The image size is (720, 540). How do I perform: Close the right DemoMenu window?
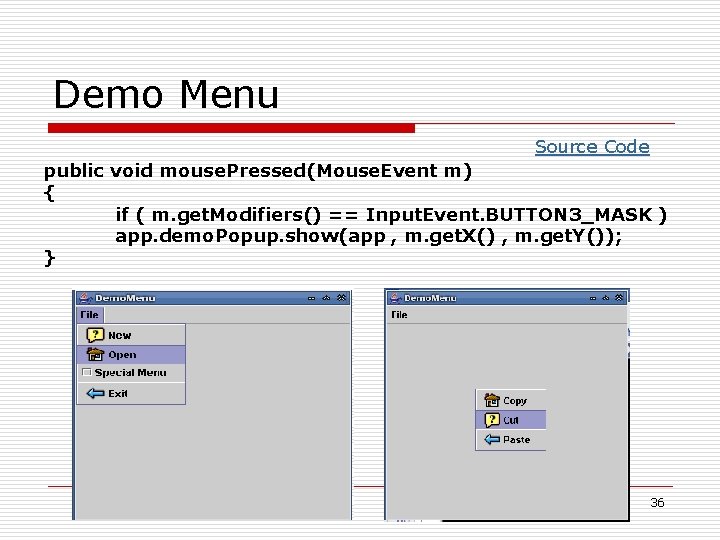pos(619,298)
